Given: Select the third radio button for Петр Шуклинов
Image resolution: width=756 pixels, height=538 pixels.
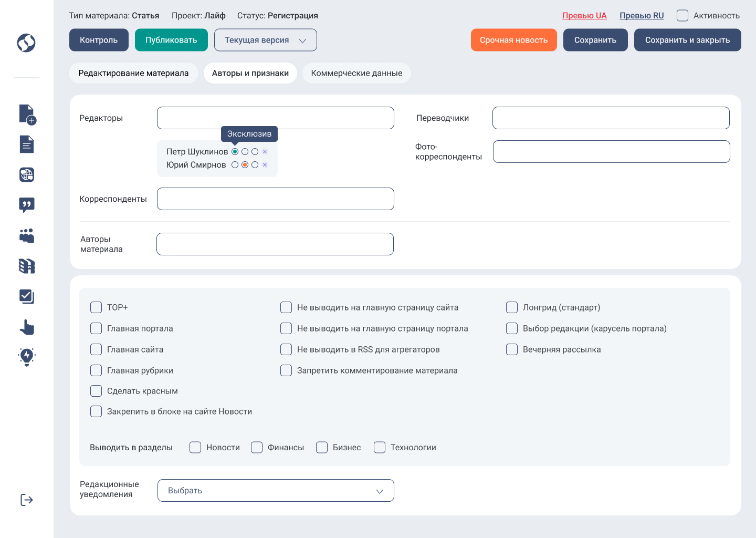Looking at the screenshot, I should tap(255, 152).
